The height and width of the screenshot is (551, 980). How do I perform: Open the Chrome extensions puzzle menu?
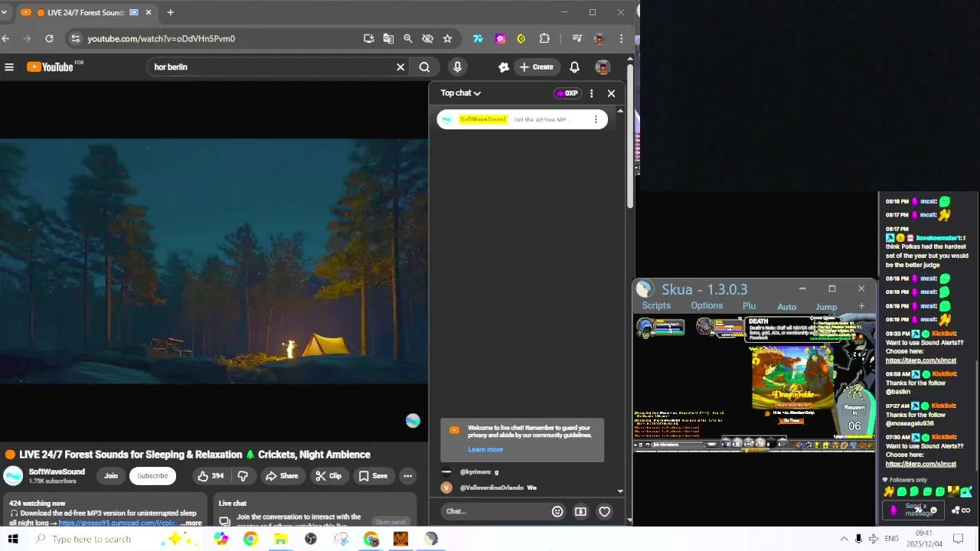tap(544, 38)
